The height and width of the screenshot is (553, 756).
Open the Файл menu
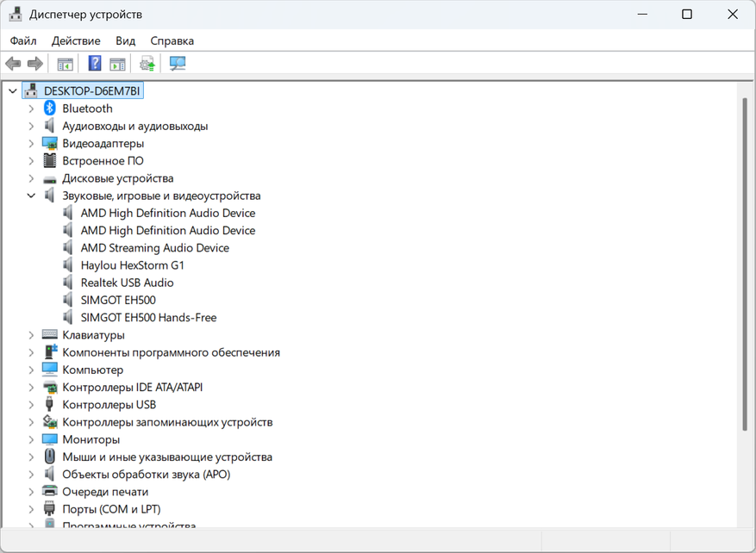pos(23,41)
